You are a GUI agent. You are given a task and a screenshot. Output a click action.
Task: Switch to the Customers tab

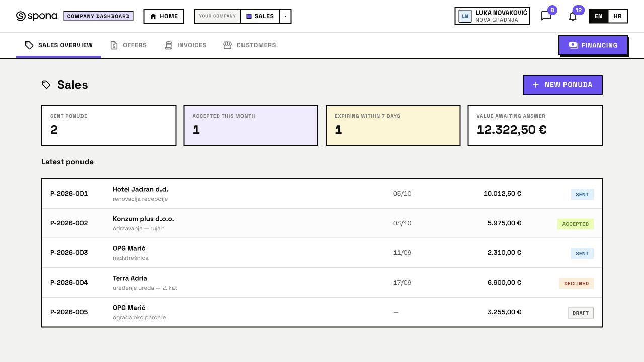(x=250, y=45)
